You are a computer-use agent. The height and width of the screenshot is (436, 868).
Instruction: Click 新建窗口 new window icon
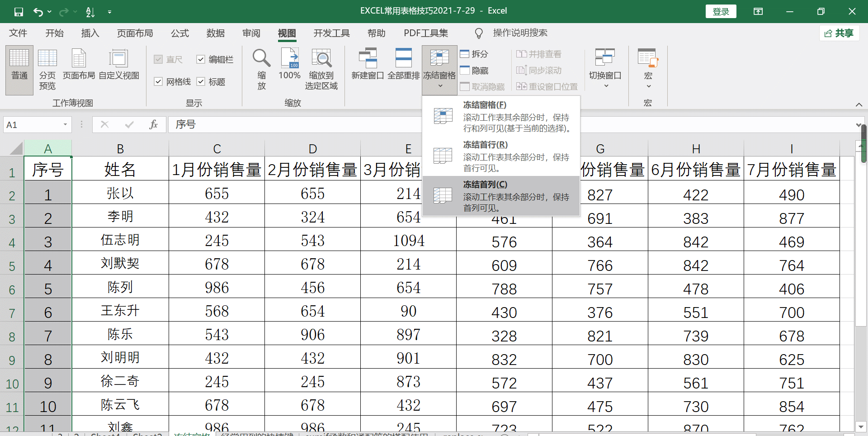[x=368, y=65]
